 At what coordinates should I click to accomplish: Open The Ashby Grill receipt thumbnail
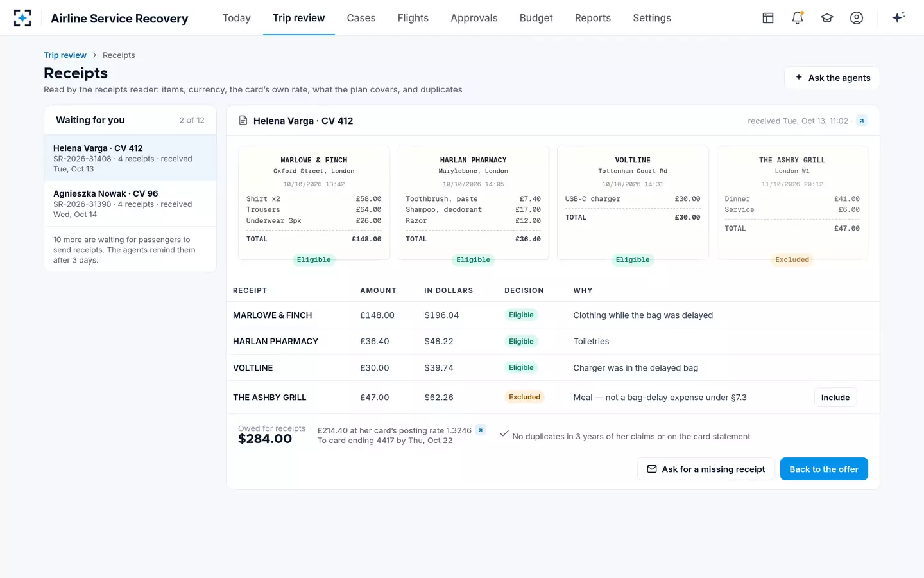pos(792,203)
